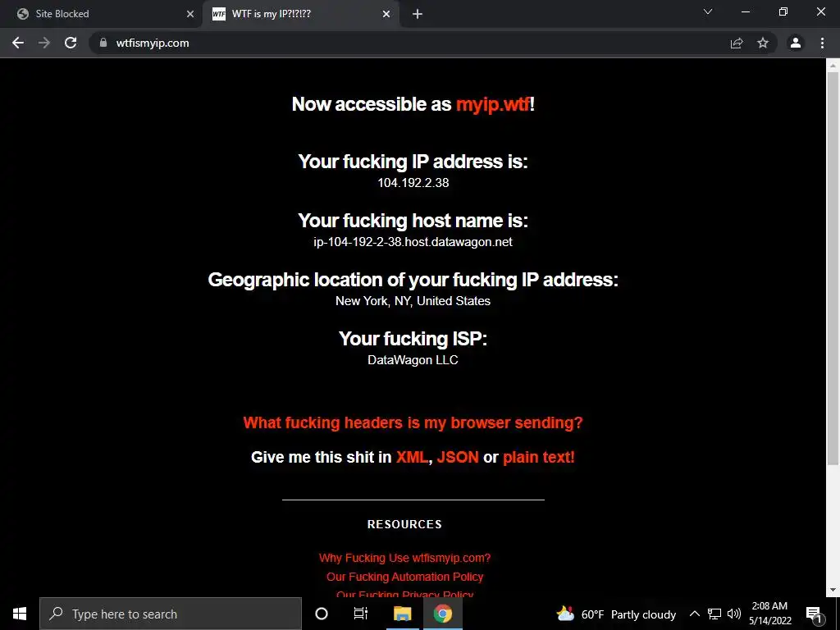Viewport: 840px width, 630px height.
Task: Open the weather widget 60°F
Action: point(616,614)
